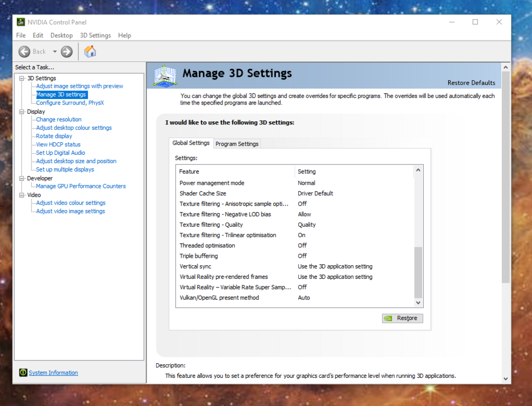Select Variable Rate Super Sampling row
532x406 pixels.
[295, 287]
